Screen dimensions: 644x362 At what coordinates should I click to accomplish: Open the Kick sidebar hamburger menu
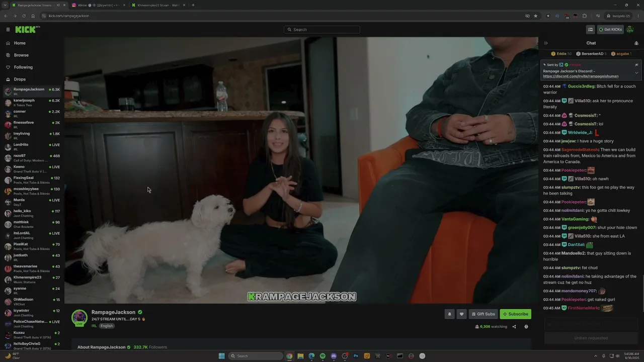click(8, 30)
